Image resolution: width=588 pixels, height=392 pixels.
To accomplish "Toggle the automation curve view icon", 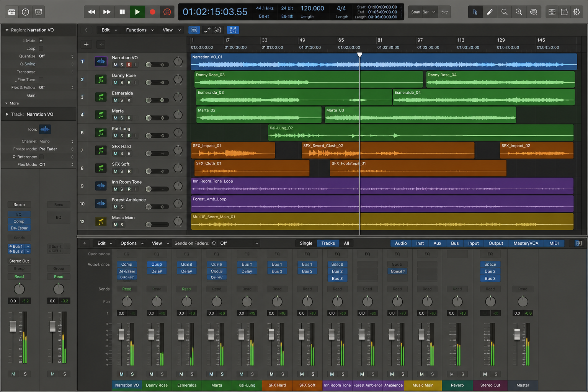I will [207, 30].
